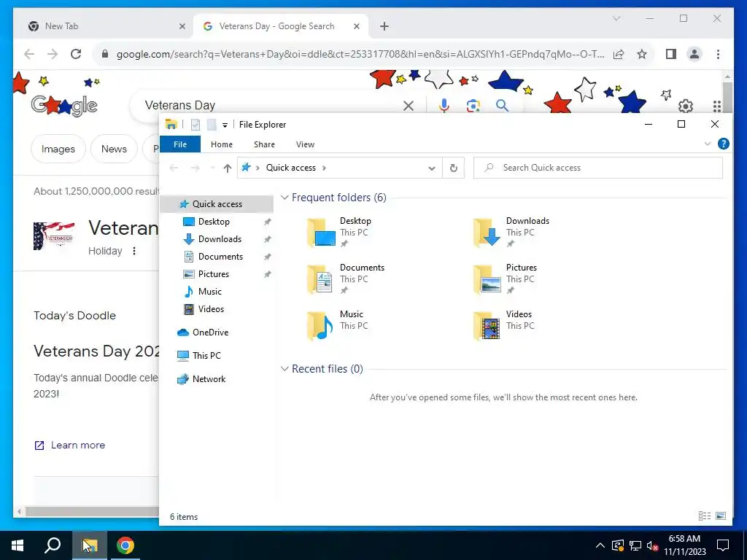Open Google Lens image search
The width and height of the screenshot is (747, 560).
473,106
